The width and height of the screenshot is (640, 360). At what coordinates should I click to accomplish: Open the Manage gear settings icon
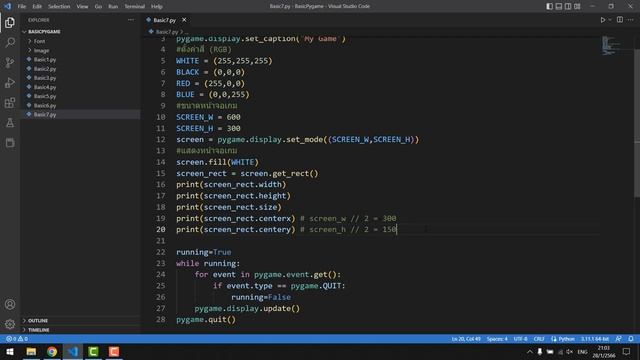10,324
